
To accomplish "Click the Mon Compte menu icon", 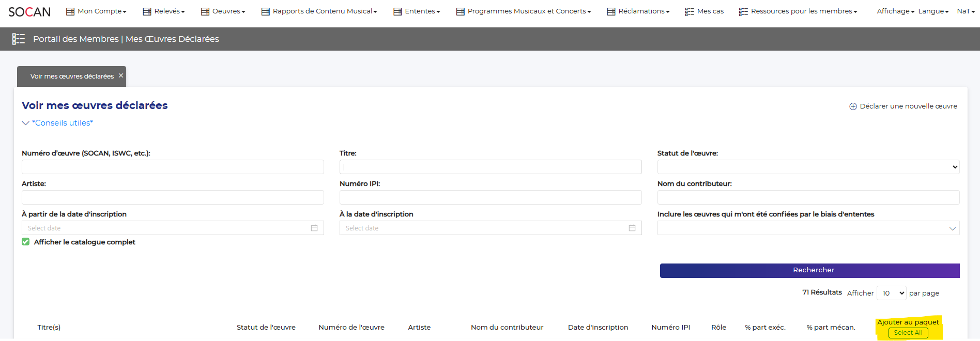I will coord(70,11).
